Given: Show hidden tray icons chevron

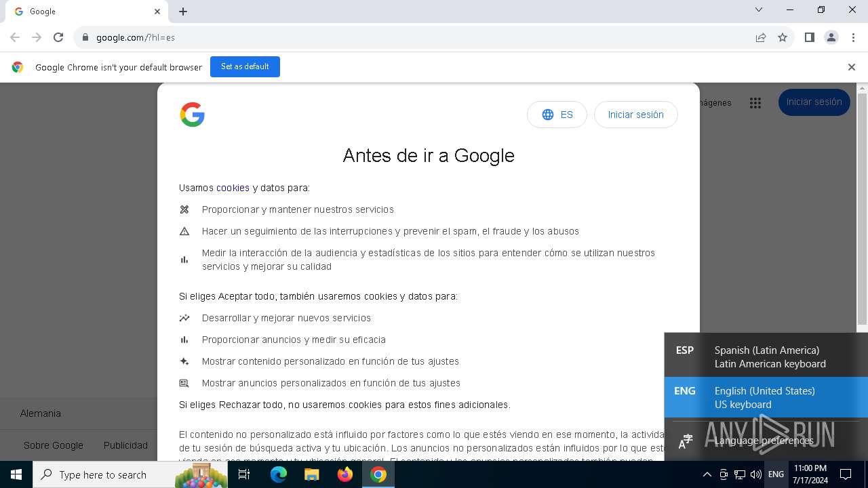Looking at the screenshot, I should 707,474.
